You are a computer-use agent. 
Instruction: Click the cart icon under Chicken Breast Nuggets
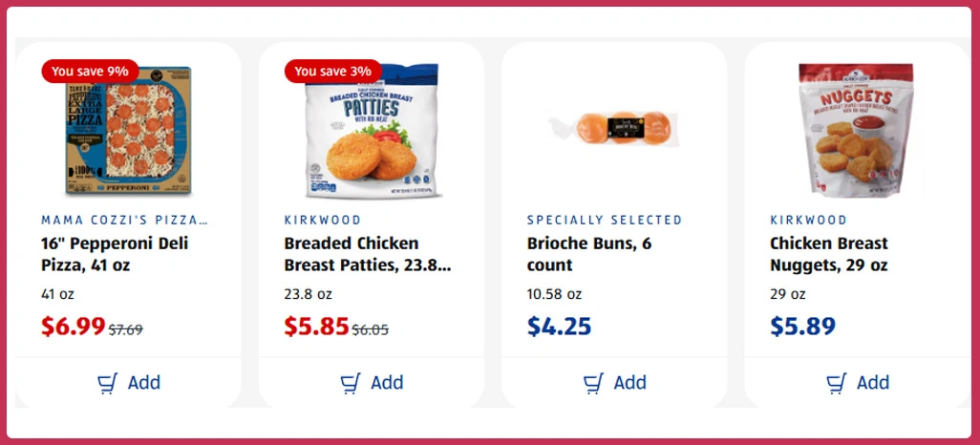[x=836, y=383]
